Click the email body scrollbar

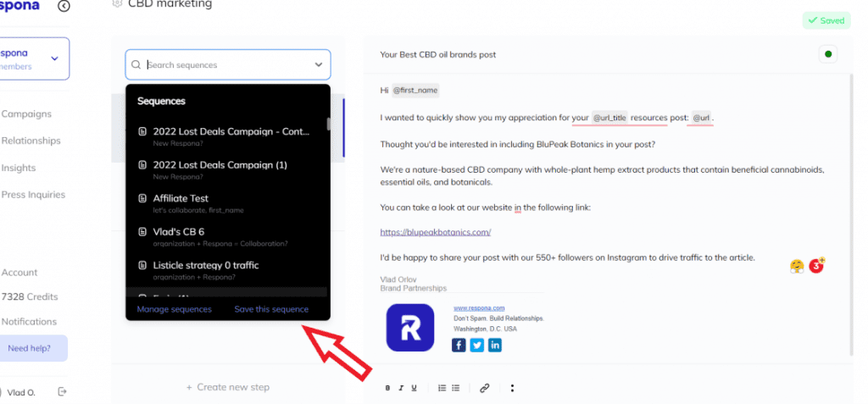point(852,215)
